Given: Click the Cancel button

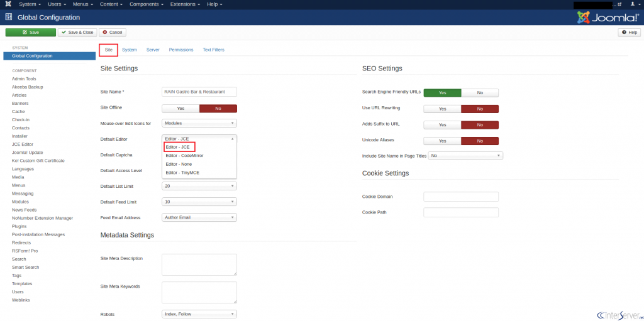Looking at the screenshot, I should pyautogui.click(x=112, y=33).
